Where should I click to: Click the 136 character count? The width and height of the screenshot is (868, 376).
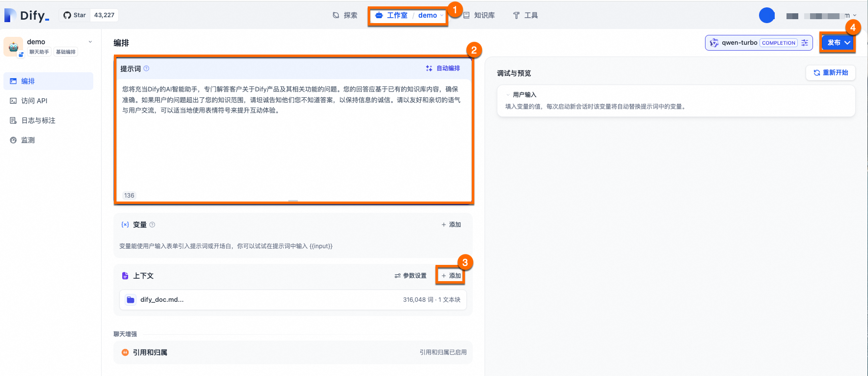[129, 195]
